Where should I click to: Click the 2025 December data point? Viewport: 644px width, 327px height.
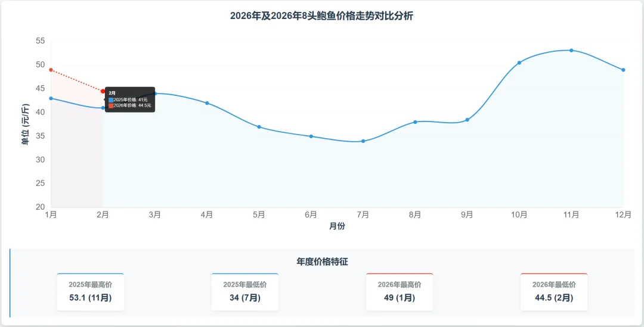[623, 70]
